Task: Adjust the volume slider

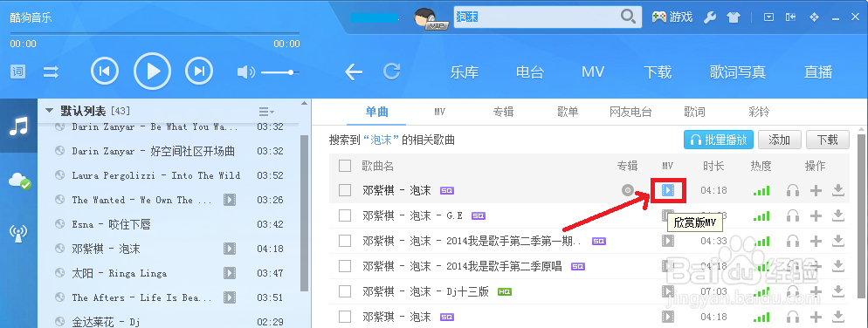Action: coord(280,72)
